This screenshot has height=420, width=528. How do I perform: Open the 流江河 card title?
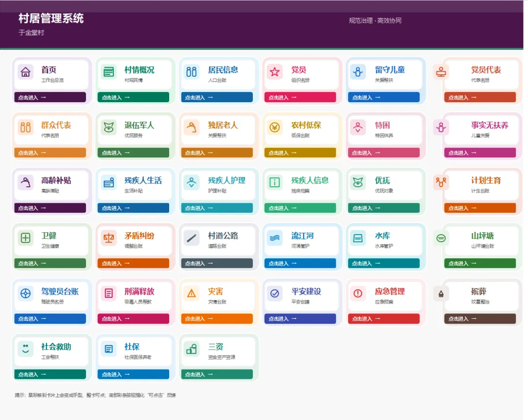pos(303,236)
